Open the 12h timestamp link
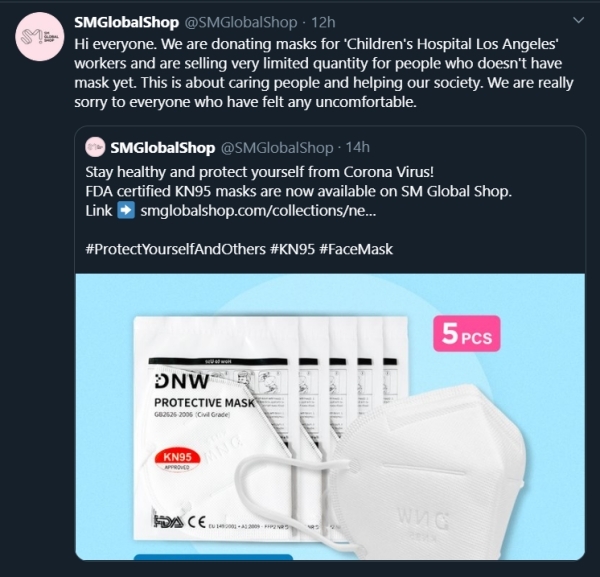 tap(324, 22)
